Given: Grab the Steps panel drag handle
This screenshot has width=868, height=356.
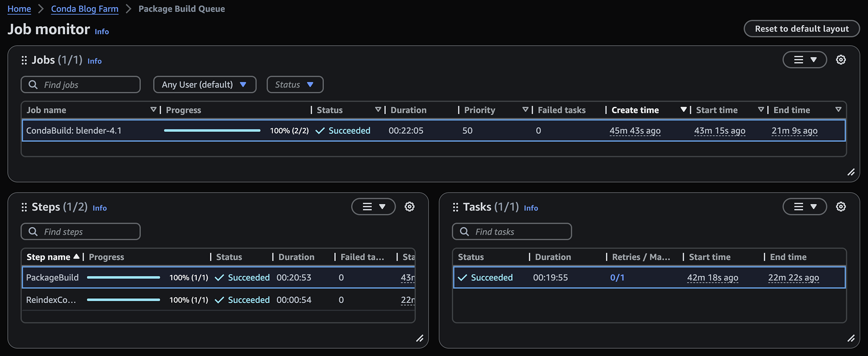Looking at the screenshot, I should pyautogui.click(x=24, y=207).
